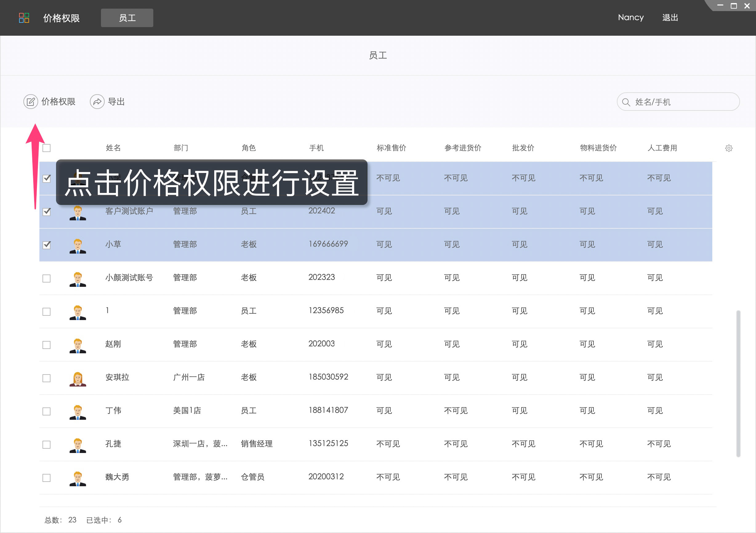This screenshot has height=533, width=756.
Task: Select the checkbox next to 丁伟
Action: click(x=46, y=411)
